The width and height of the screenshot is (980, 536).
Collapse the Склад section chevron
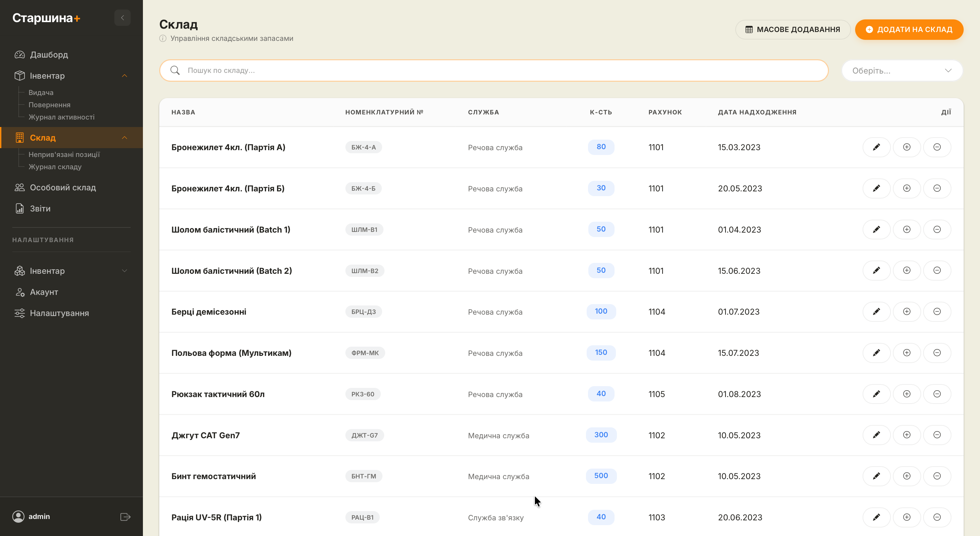click(125, 138)
